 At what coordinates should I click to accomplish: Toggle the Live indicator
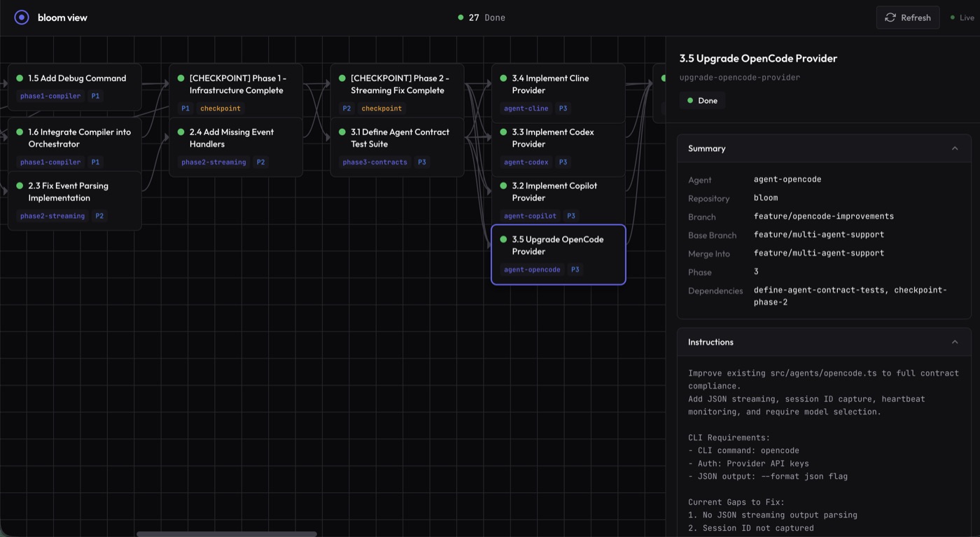pos(962,17)
